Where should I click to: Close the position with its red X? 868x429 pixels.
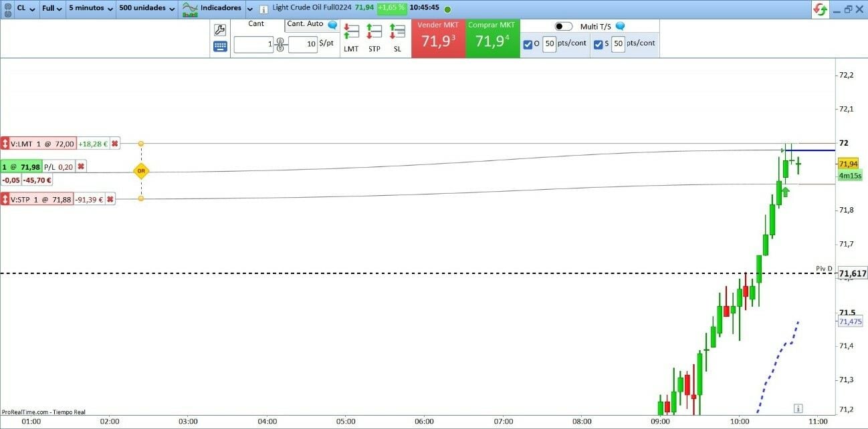[x=81, y=166]
